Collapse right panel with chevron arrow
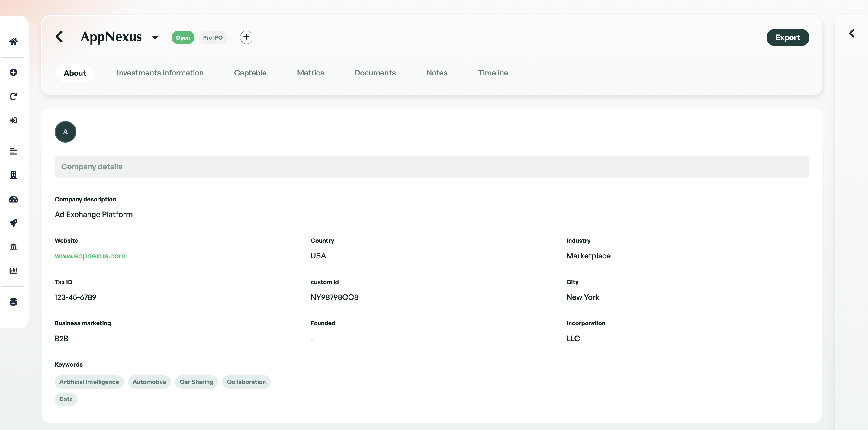 tap(852, 33)
